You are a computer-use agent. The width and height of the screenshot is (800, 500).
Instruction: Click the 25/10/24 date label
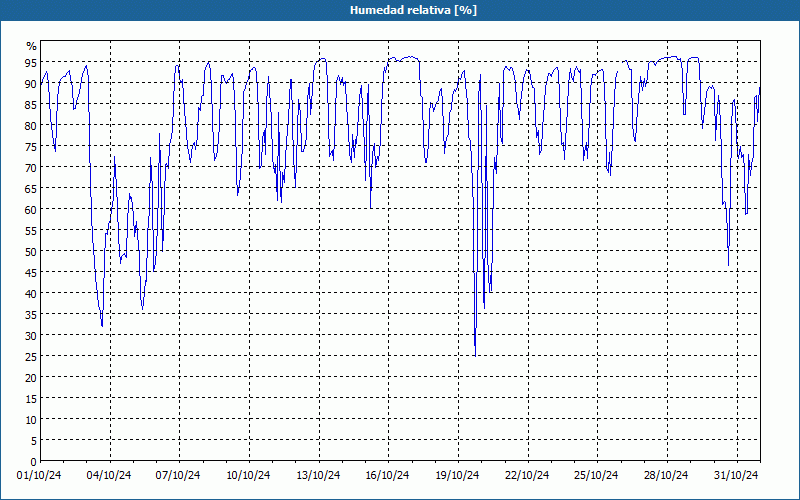pos(596,475)
